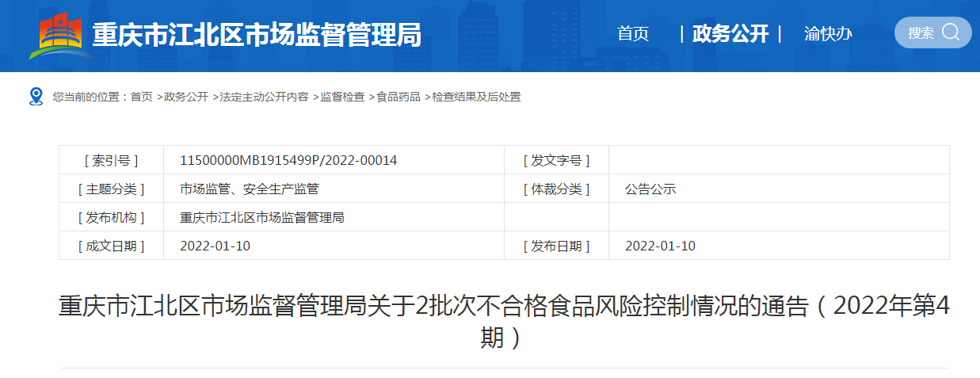Click the [ 发布日期 ] label cell

click(556, 246)
